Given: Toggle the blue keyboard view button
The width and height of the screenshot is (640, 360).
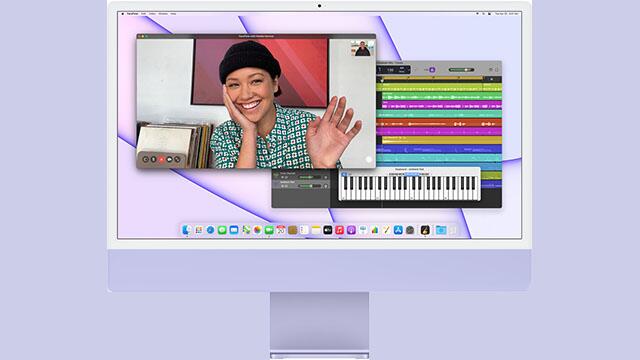Looking at the screenshot, I should tap(344, 174).
